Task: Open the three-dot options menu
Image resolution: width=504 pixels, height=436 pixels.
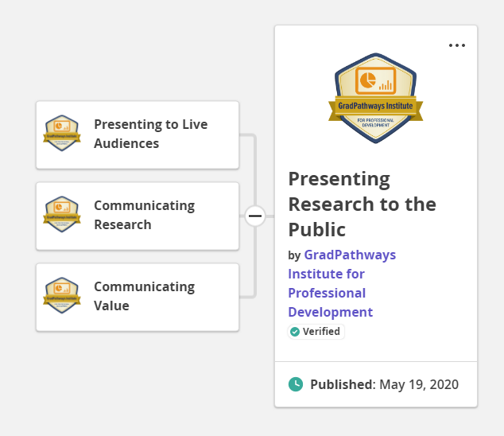Action: pyautogui.click(x=457, y=45)
